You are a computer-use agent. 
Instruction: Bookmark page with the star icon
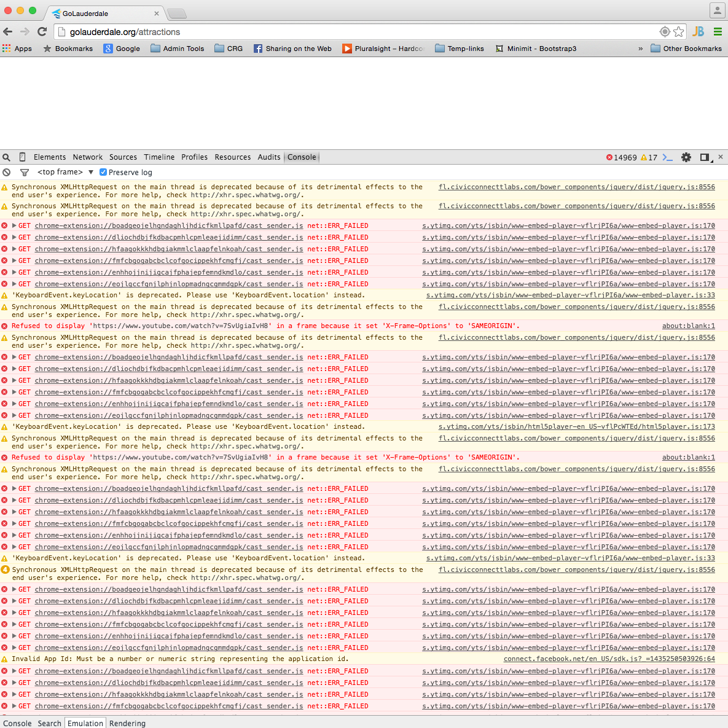click(678, 31)
